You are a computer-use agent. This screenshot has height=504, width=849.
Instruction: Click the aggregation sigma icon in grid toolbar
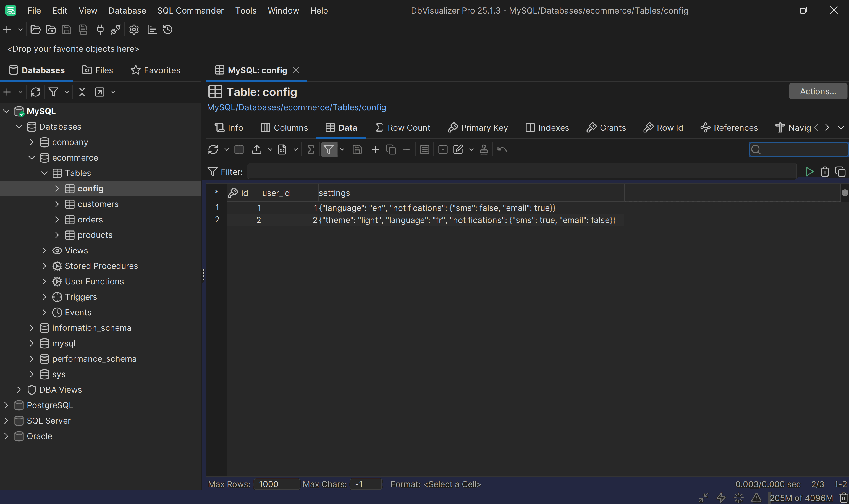click(x=310, y=149)
